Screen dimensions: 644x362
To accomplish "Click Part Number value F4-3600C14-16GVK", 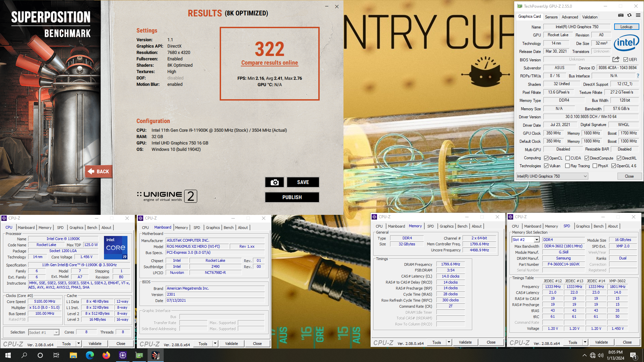I will point(563,264).
